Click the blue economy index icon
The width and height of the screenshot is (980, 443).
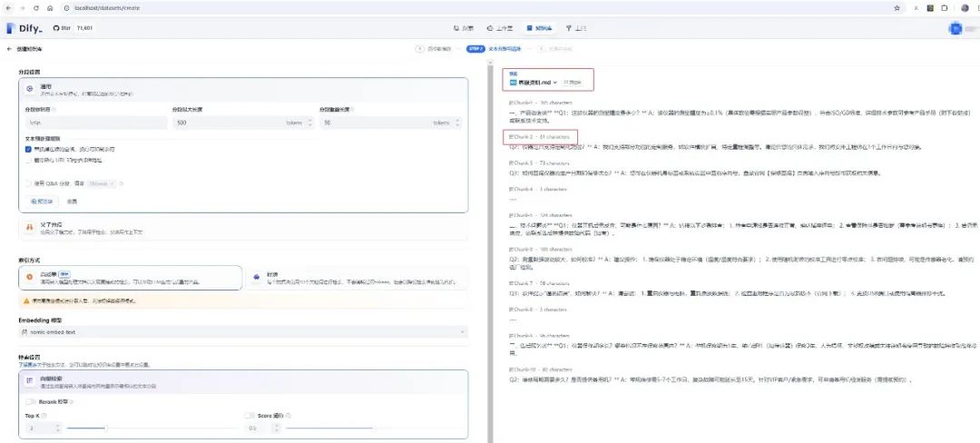[x=256, y=276]
